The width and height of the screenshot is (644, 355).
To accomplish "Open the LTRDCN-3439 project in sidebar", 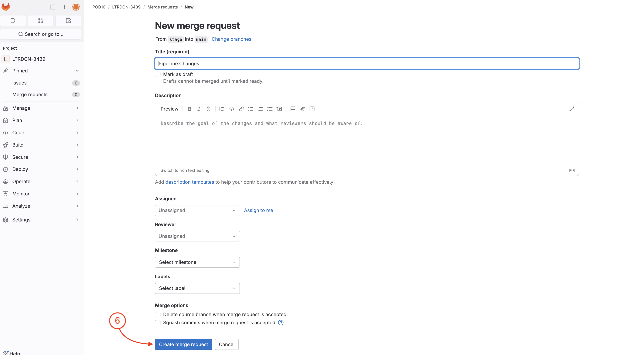I will pyautogui.click(x=41, y=59).
